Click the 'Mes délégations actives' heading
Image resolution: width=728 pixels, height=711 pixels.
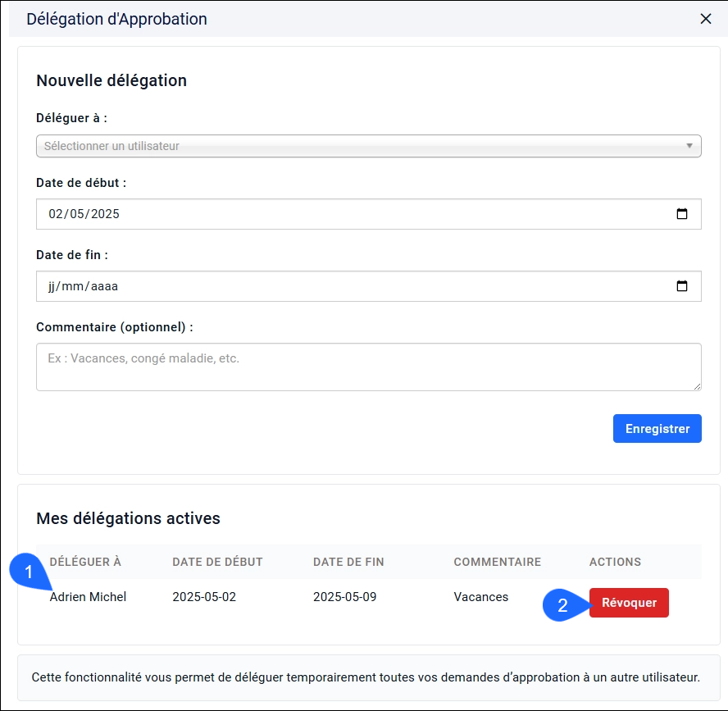(128, 518)
